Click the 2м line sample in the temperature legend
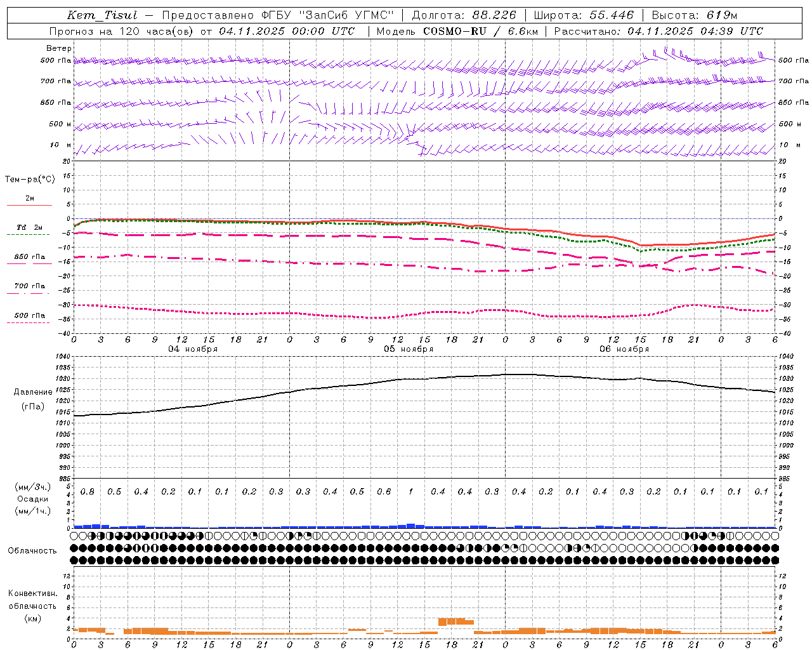812x650 pixels. (x=29, y=205)
